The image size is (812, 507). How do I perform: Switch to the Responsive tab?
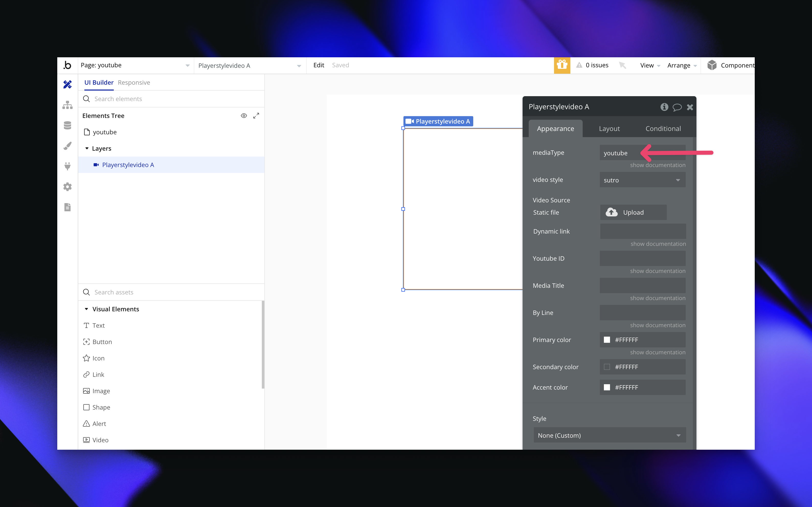134,82
